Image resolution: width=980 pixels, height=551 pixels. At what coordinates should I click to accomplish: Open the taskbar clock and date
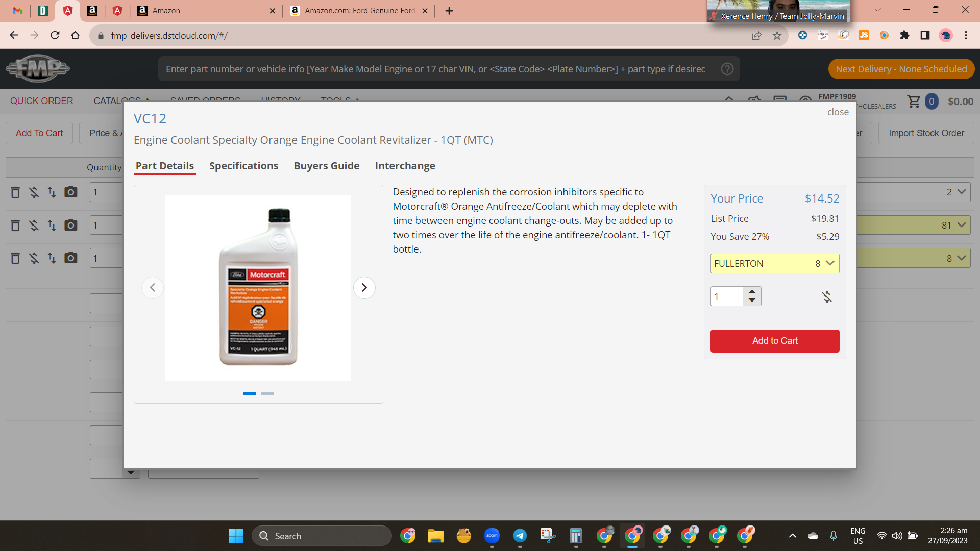(x=948, y=536)
